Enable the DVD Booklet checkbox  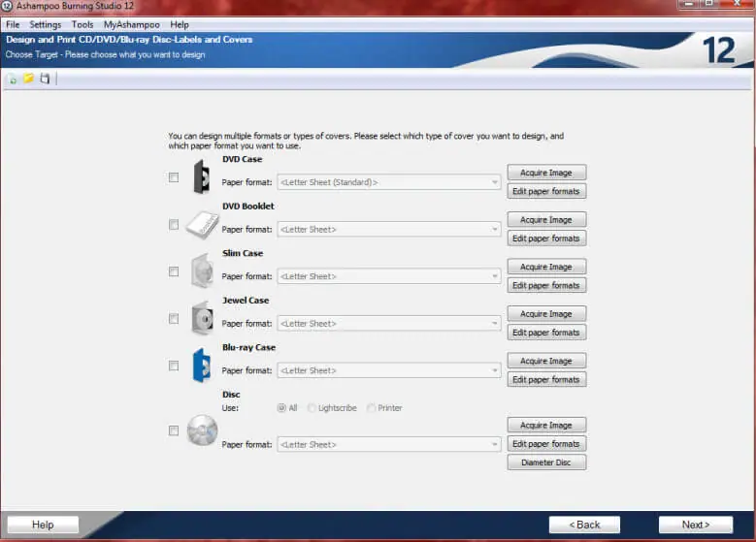(174, 225)
